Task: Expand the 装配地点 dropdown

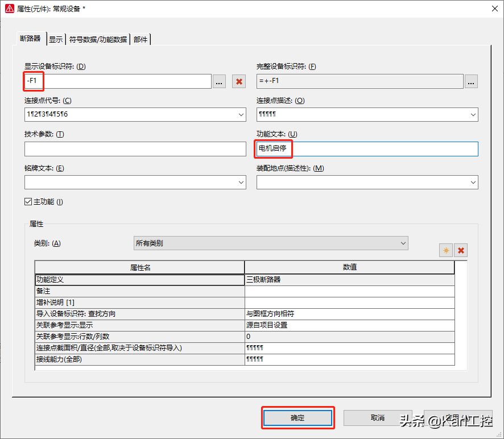Action: point(473,183)
